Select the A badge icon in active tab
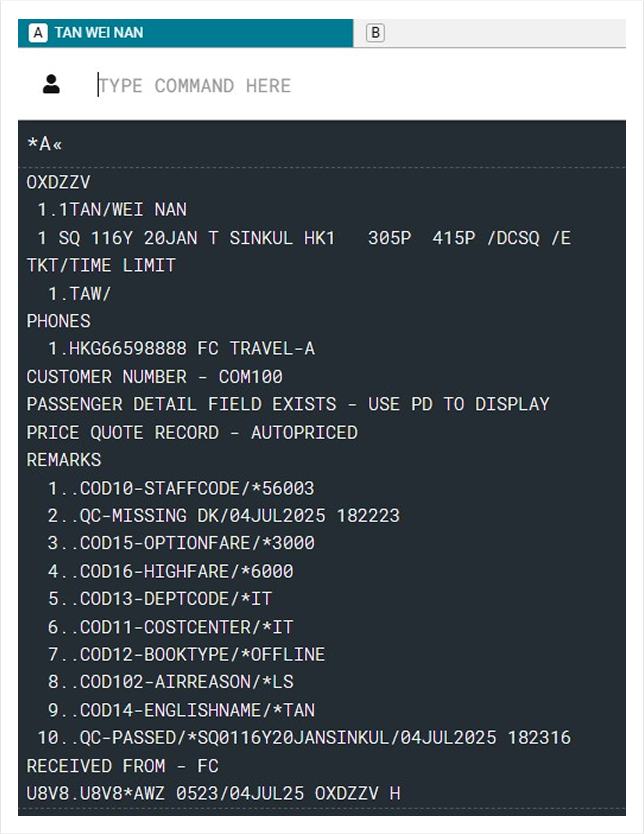 [38, 33]
